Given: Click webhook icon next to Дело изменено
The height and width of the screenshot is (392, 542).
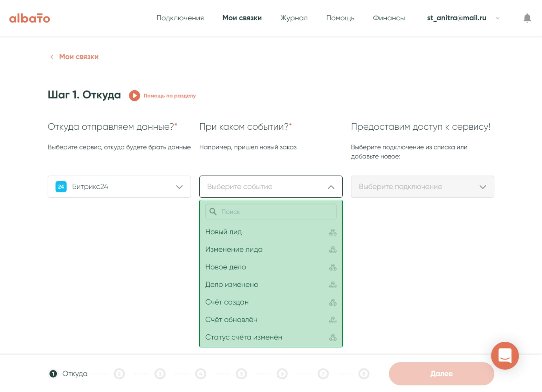Looking at the screenshot, I should pos(333,285).
